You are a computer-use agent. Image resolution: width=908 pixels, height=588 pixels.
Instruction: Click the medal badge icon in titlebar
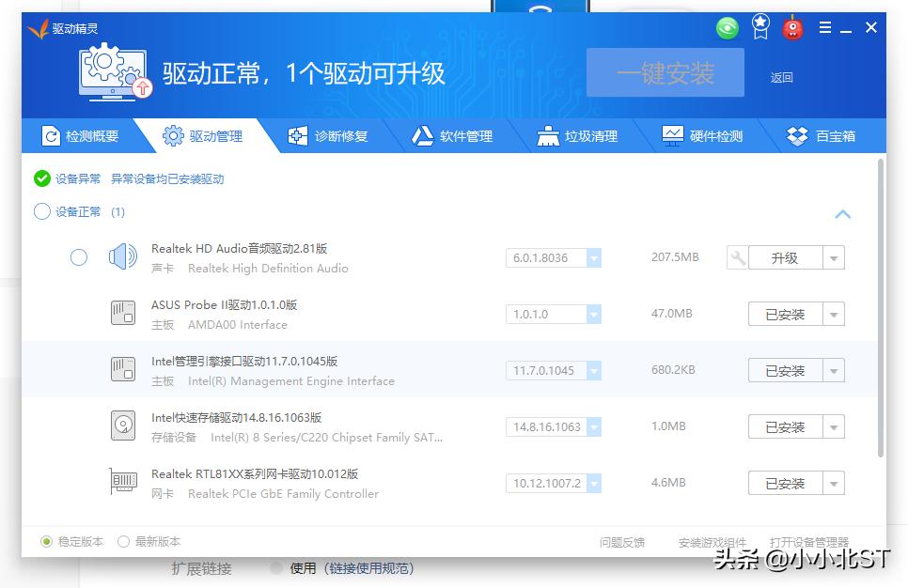(759, 26)
